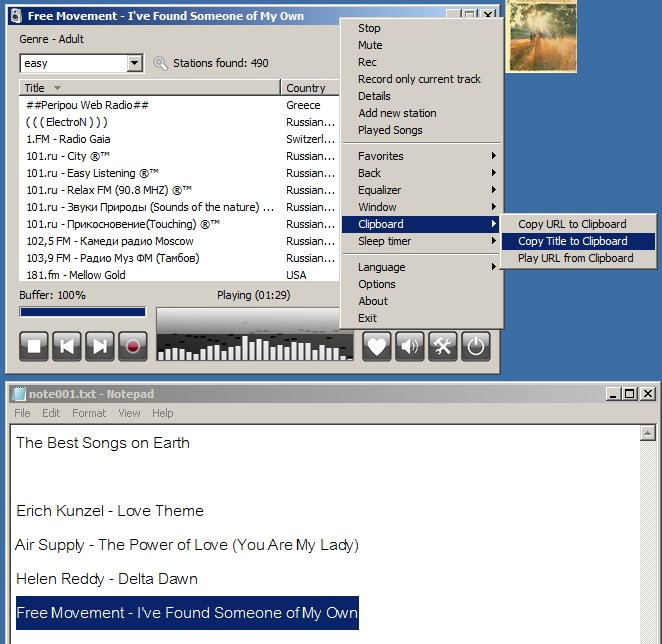Select station 181.fm - Mellow Gold
This screenshot has height=644, width=662.
point(179,274)
